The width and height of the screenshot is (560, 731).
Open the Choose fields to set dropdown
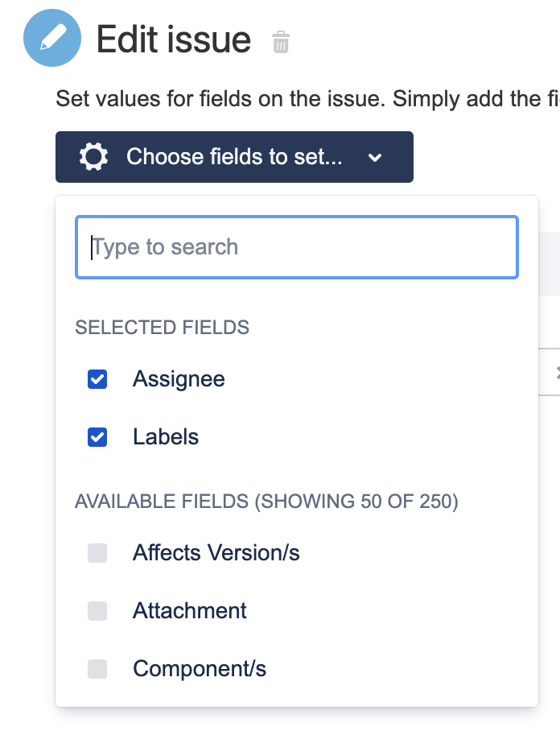tap(233, 157)
